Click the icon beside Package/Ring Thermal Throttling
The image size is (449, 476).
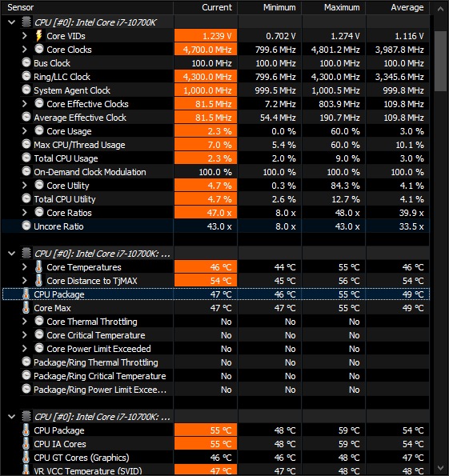[x=26, y=362]
